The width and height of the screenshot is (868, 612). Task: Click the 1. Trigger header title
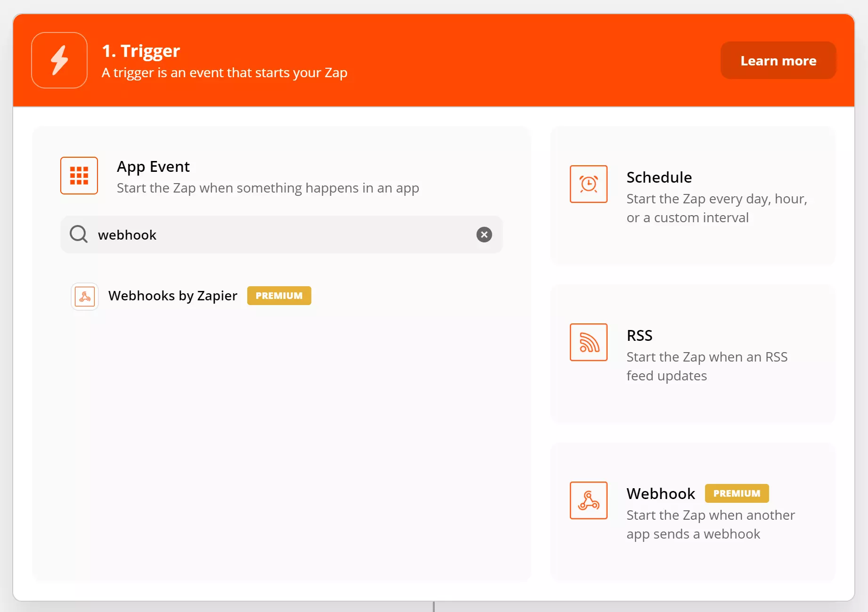click(141, 51)
